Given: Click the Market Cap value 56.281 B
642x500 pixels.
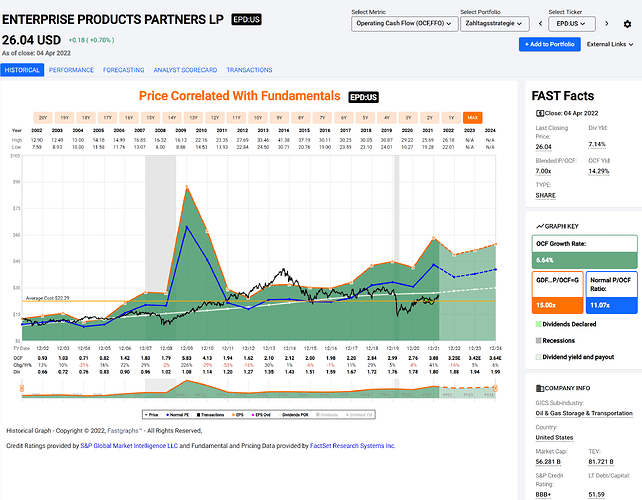Looking at the screenshot, I should click(548, 462).
